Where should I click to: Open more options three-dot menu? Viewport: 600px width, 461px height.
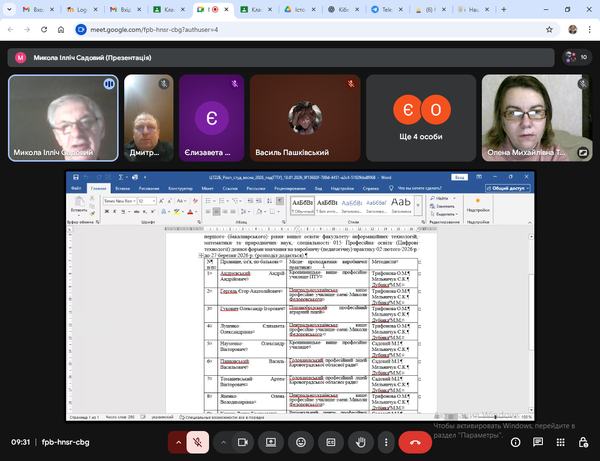point(386,441)
